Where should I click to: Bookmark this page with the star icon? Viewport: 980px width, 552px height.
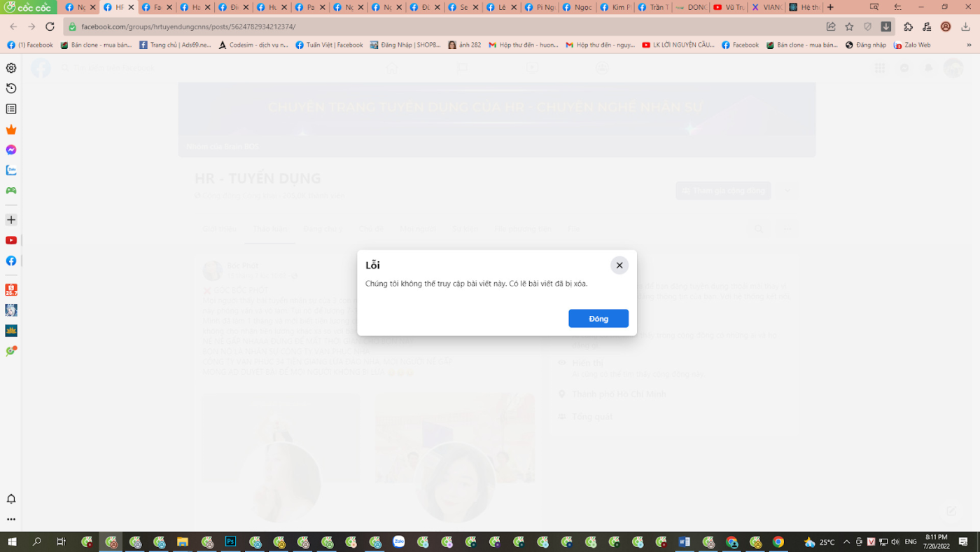tap(849, 27)
